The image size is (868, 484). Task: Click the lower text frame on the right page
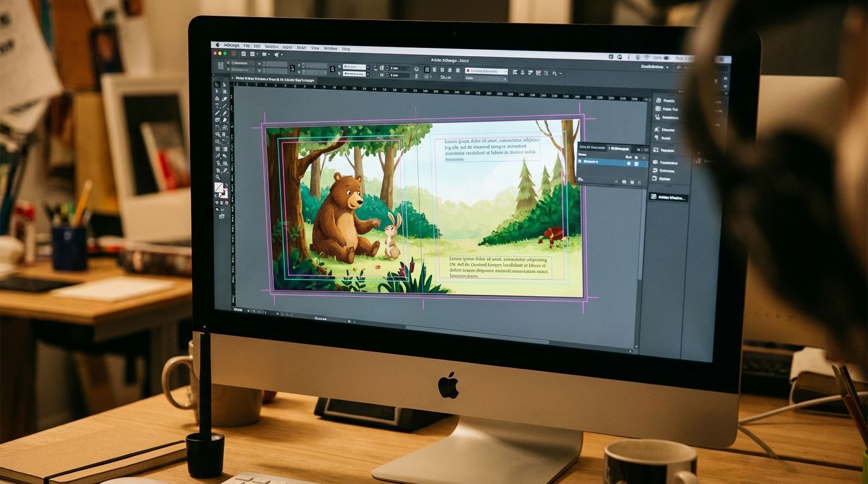pos(500,267)
